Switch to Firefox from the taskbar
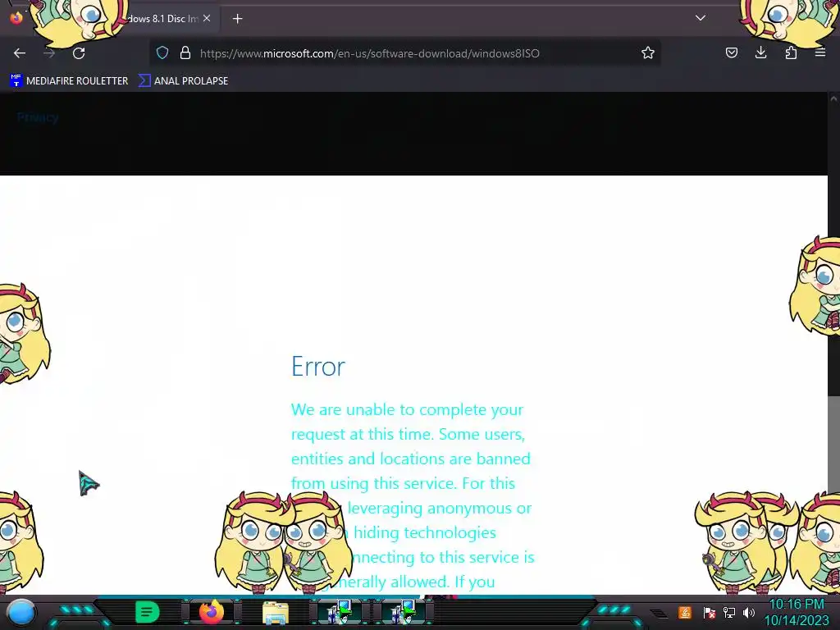This screenshot has width=840, height=630. [212, 612]
